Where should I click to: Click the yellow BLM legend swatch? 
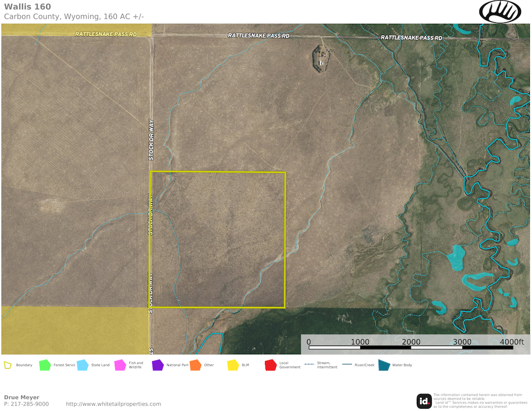pos(232,365)
